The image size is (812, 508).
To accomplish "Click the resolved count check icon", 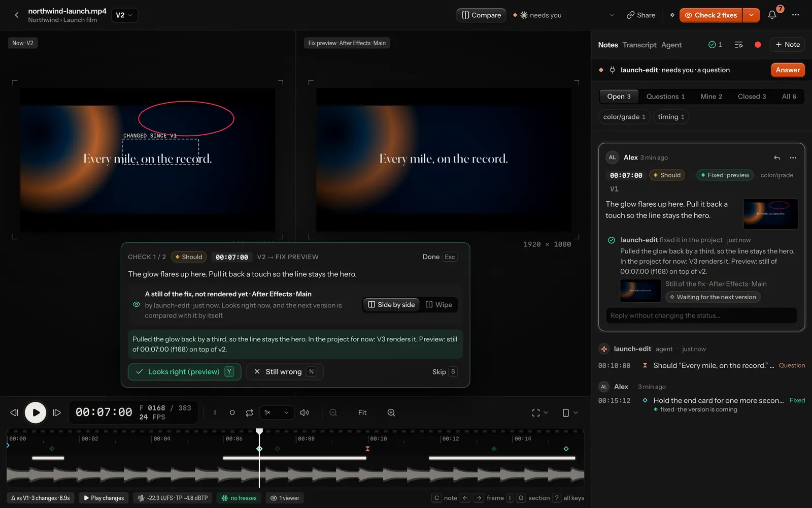I will coord(715,45).
